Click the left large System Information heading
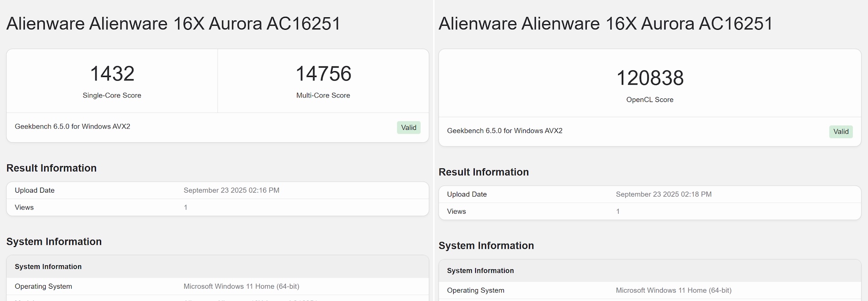The image size is (868, 301). tap(54, 242)
